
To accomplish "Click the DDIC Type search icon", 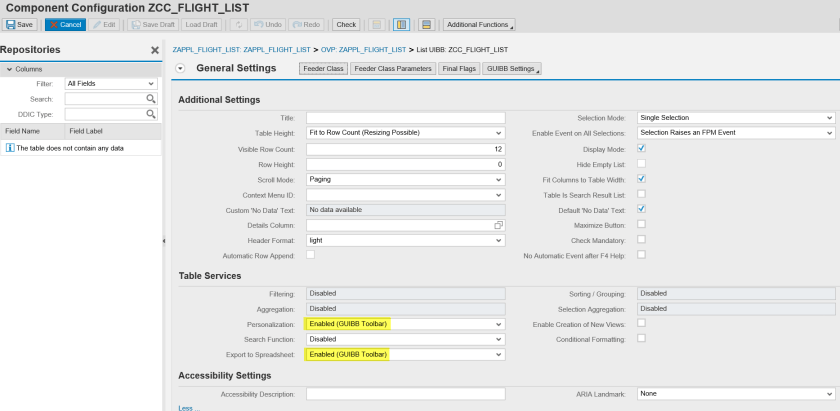I will [x=151, y=114].
